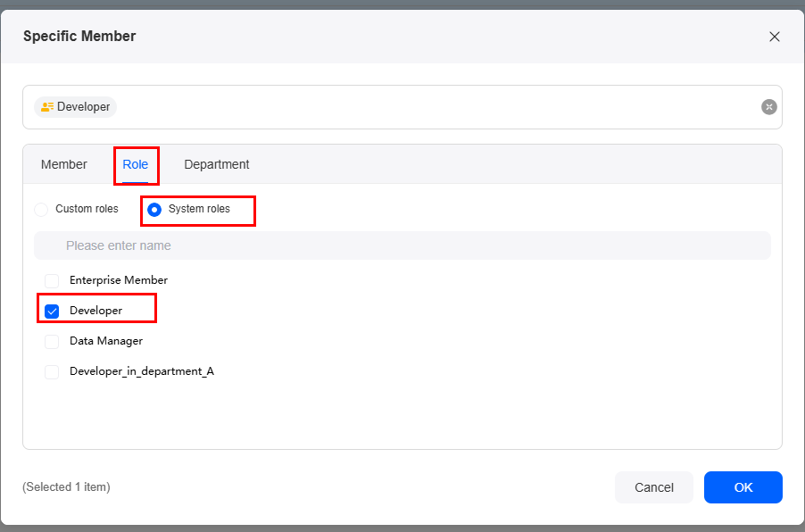Check the Data Manager checkbox

(x=52, y=342)
